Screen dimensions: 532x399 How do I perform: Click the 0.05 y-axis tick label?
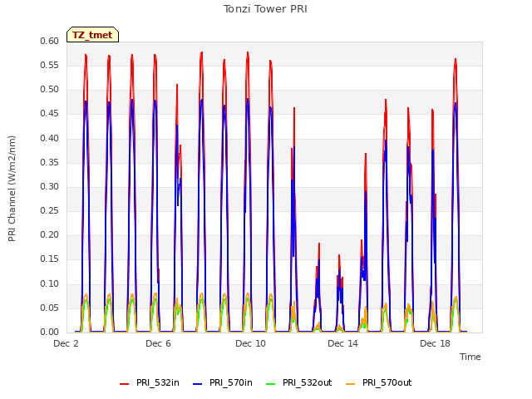pyautogui.click(x=50, y=308)
